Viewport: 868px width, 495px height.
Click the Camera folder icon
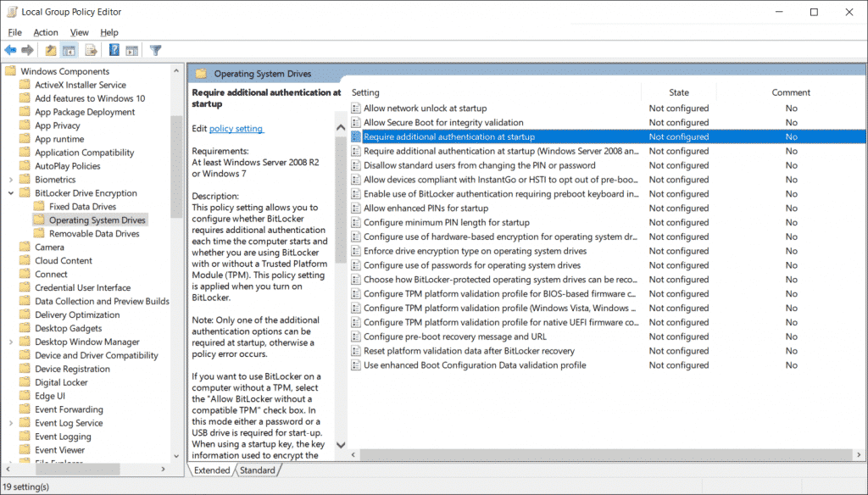click(25, 247)
